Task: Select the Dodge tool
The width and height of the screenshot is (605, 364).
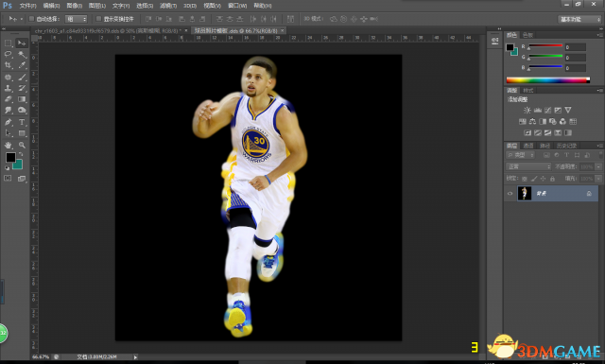Action: 22,111
